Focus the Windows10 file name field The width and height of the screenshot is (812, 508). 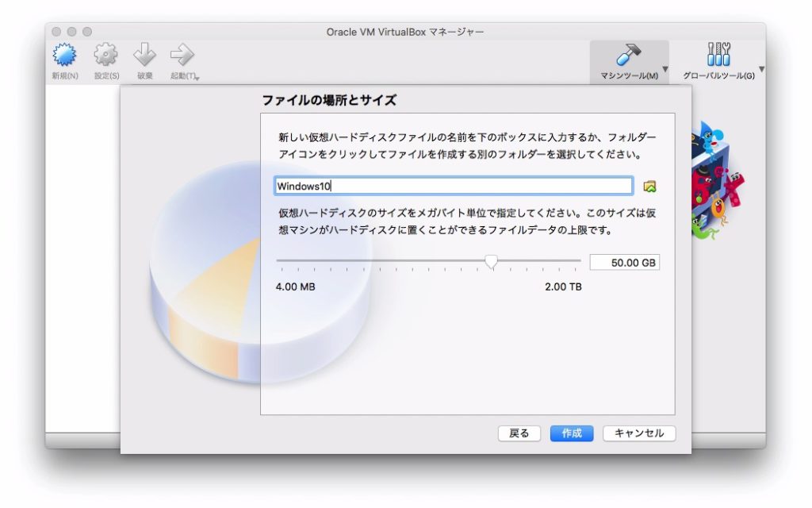click(x=454, y=186)
